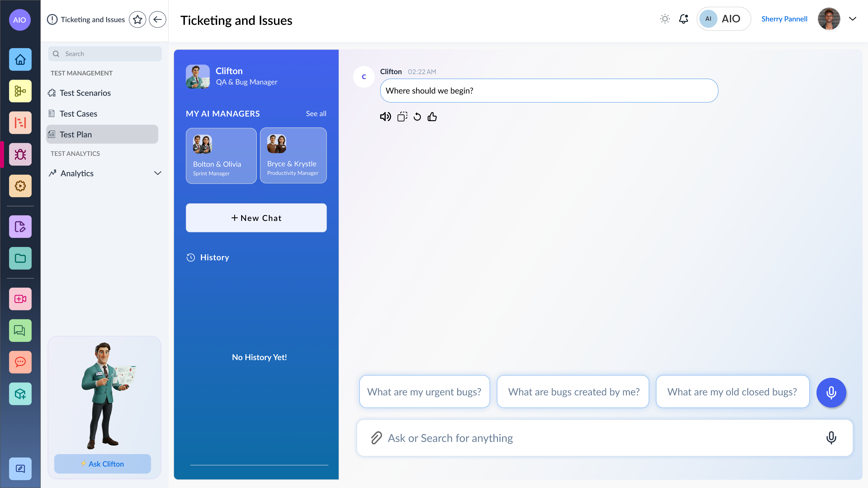
Task: Expand the Analytics section chevron
Action: pyautogui.click(x=158, y=173)
